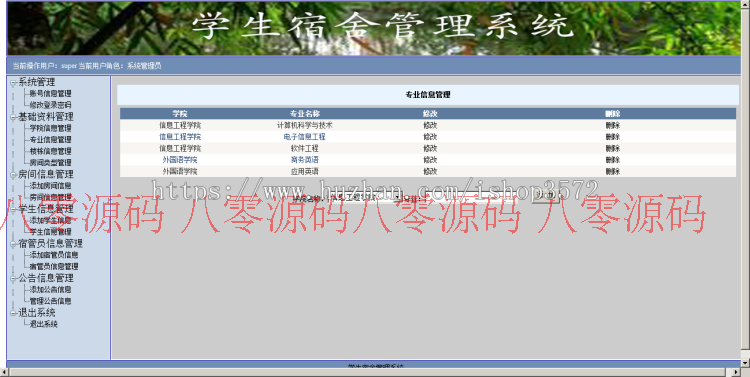
Task: Click the 软件工程 cell
Action: coord(305,148)
